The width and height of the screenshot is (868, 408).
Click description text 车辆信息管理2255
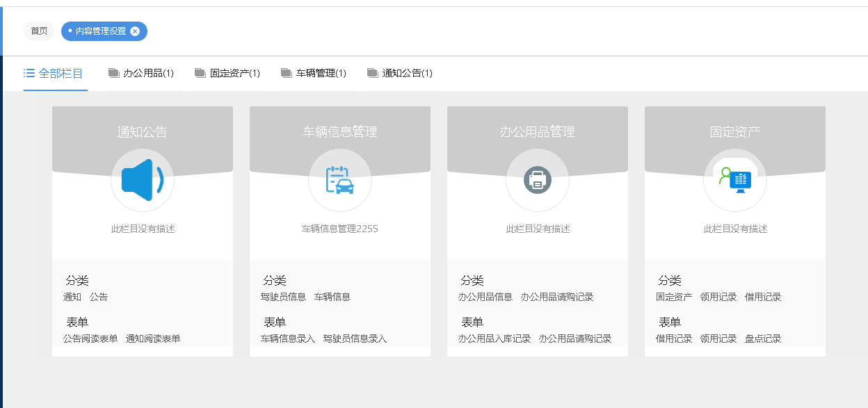[340, 229]
